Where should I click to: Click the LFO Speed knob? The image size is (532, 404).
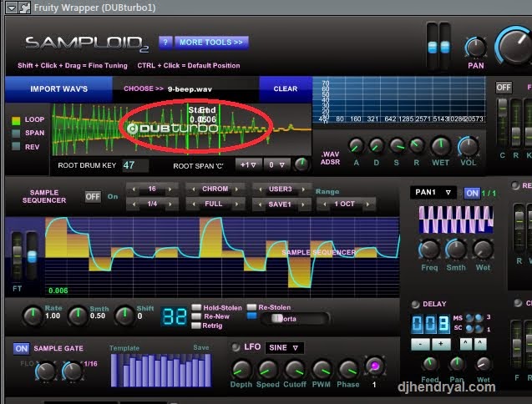[268, 370]
